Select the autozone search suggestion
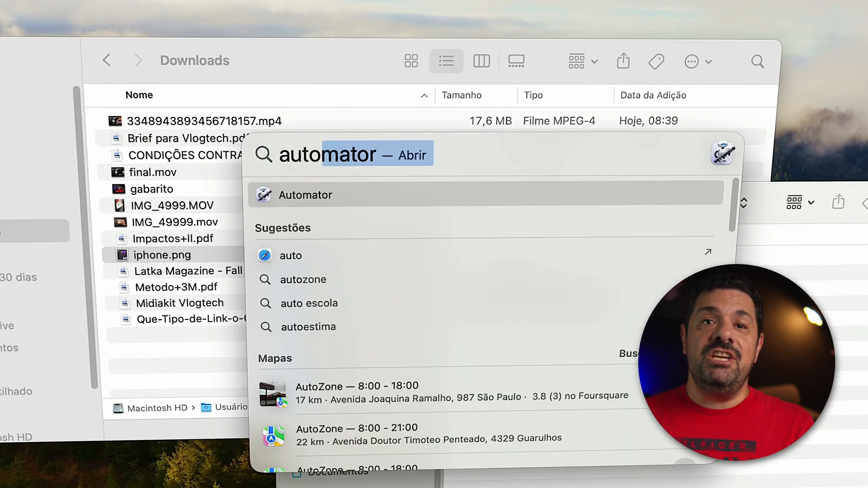 [x=303, y=279]
